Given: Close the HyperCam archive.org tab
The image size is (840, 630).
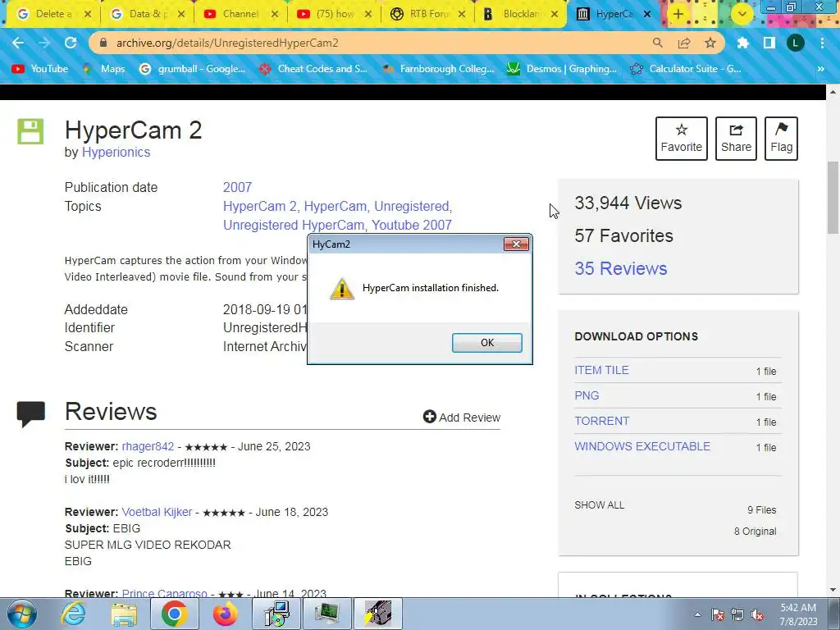Looking at the screenshot, I should coord(647,14).
